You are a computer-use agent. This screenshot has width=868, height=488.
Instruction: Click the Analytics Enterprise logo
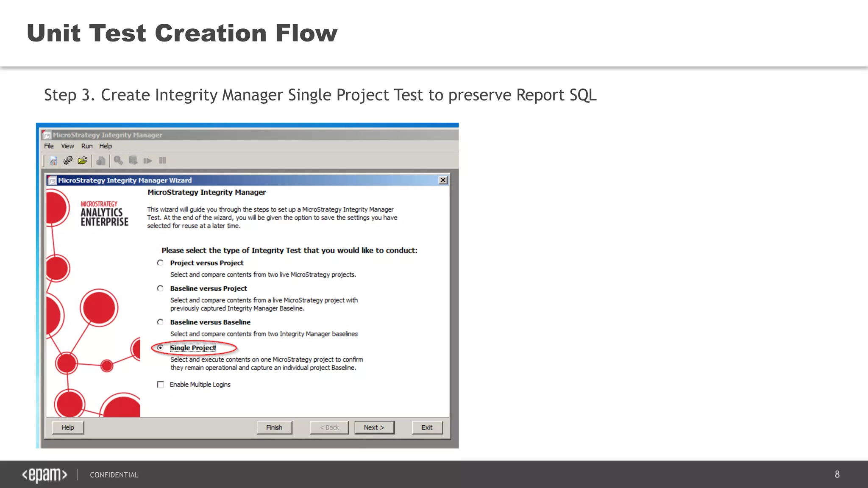pos(104,213)
